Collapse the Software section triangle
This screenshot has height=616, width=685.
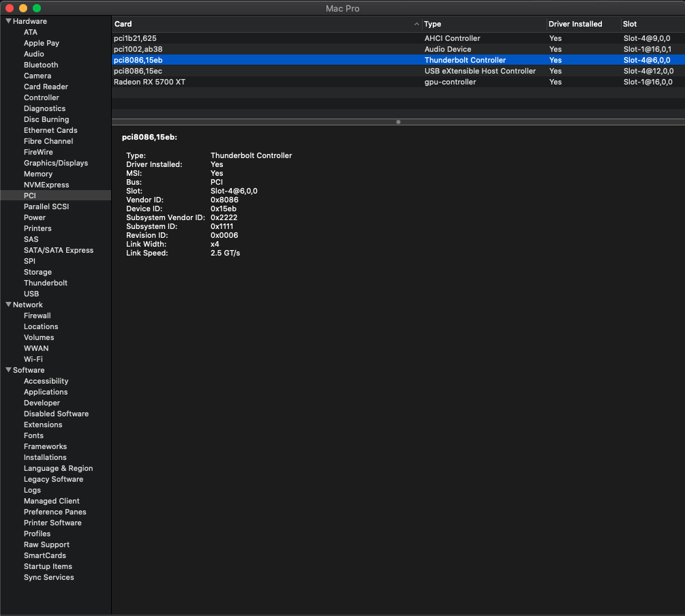tap(8, 370)
